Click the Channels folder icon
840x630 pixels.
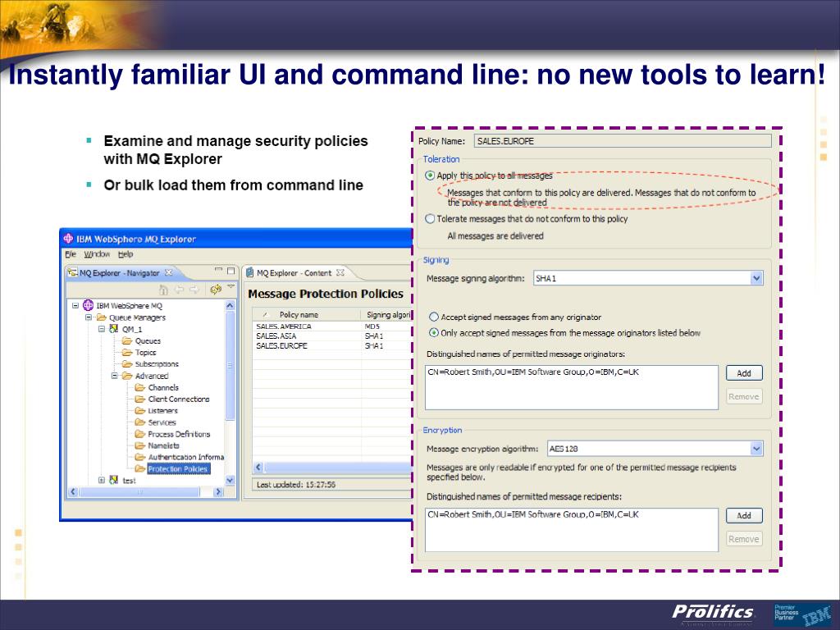[139, 387]
